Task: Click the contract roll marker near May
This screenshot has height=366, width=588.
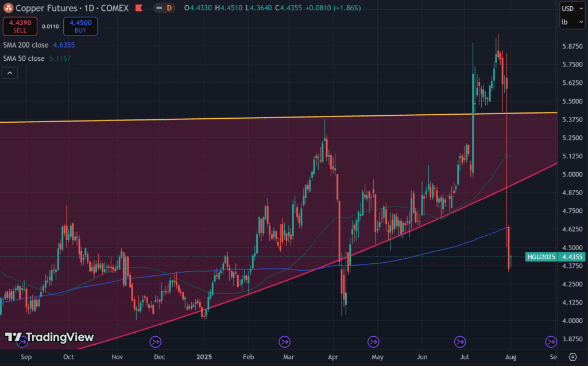Action: coord(374,342)
